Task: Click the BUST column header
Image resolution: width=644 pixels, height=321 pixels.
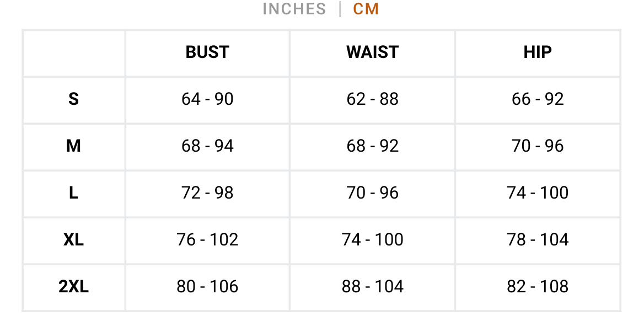Action: (207, 52)
